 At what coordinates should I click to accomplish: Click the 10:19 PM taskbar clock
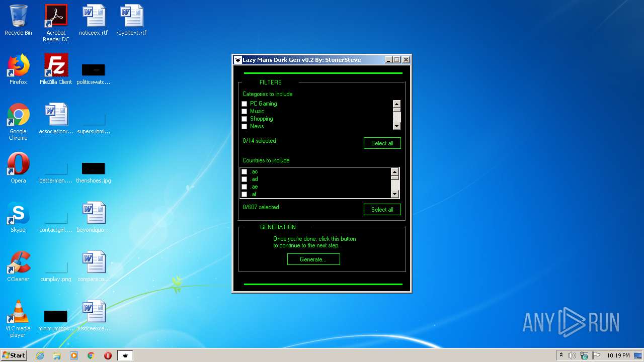(x=618, y=355)
